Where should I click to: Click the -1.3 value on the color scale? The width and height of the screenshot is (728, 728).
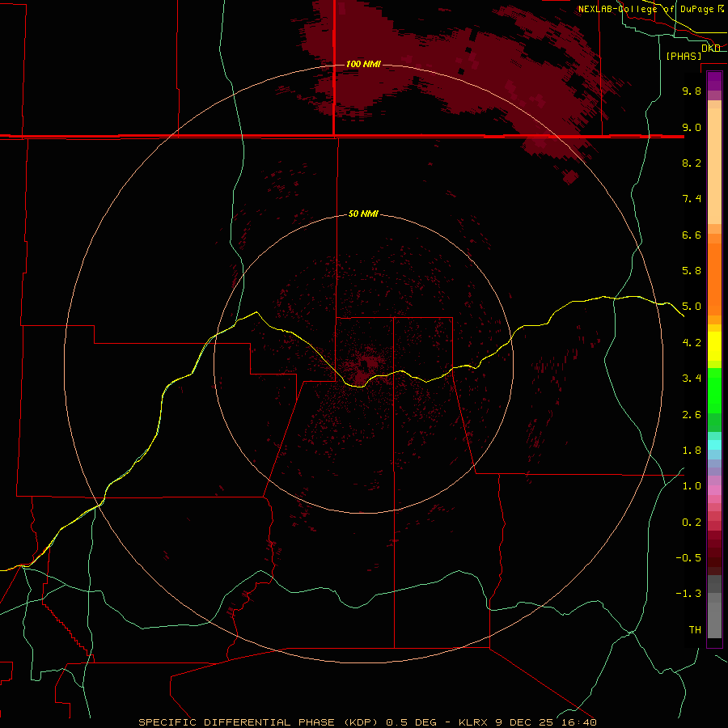(x=688, y=594)
